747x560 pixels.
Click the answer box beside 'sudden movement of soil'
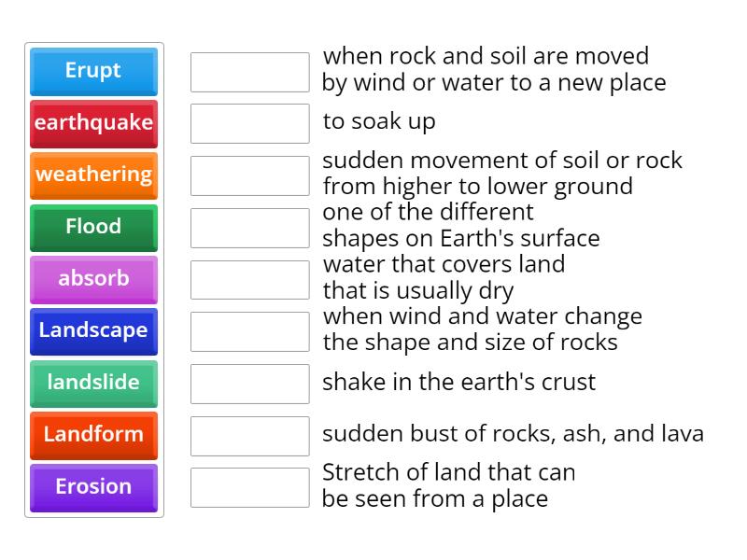tap(248, 174)
